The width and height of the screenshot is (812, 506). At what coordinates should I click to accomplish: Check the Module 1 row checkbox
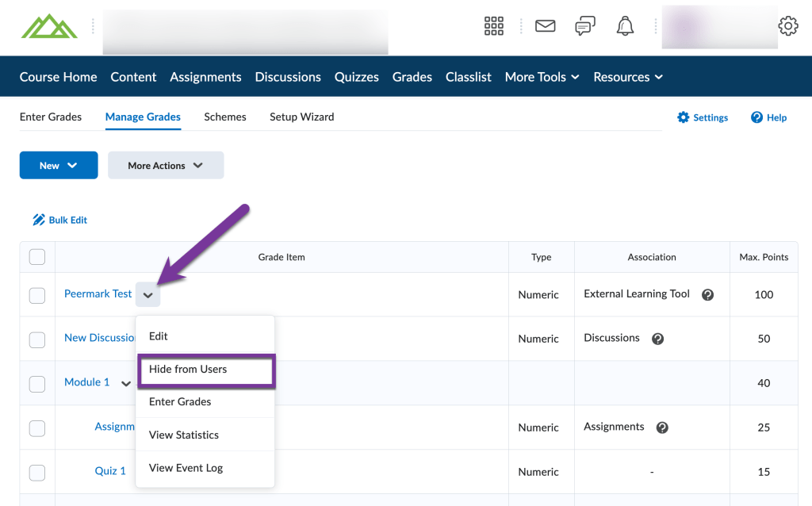pyautogui.click(x=37, y=384)
